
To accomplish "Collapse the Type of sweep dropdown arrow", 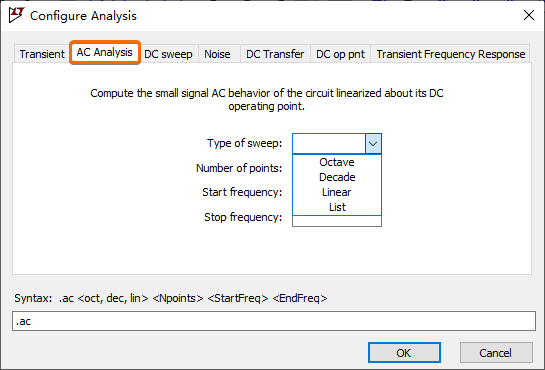I will (373, 143).
